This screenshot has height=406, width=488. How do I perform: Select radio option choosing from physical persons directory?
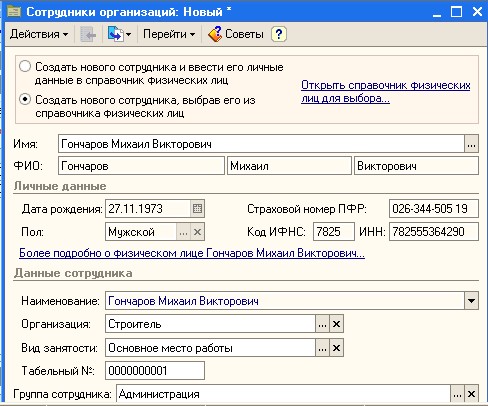(25, 100)
